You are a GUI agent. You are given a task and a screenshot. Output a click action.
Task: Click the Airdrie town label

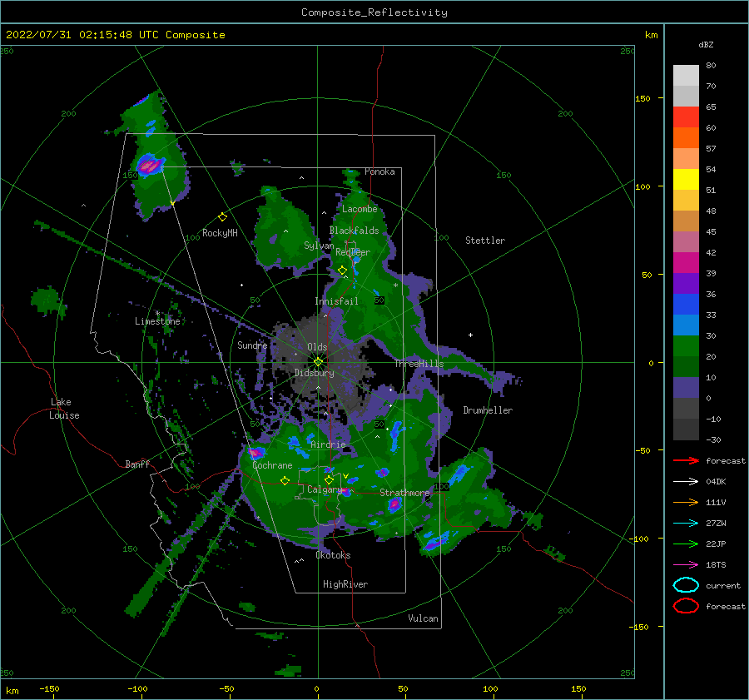click(x=328, y=444)
